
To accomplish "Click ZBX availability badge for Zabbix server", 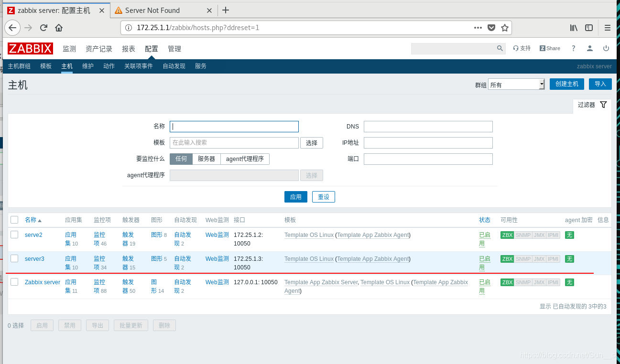I will point(507,282).
